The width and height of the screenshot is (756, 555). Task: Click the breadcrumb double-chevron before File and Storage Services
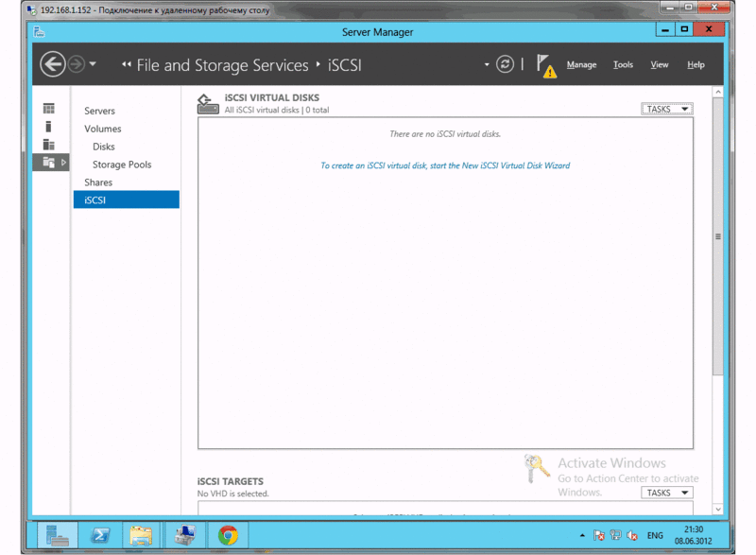127,64
